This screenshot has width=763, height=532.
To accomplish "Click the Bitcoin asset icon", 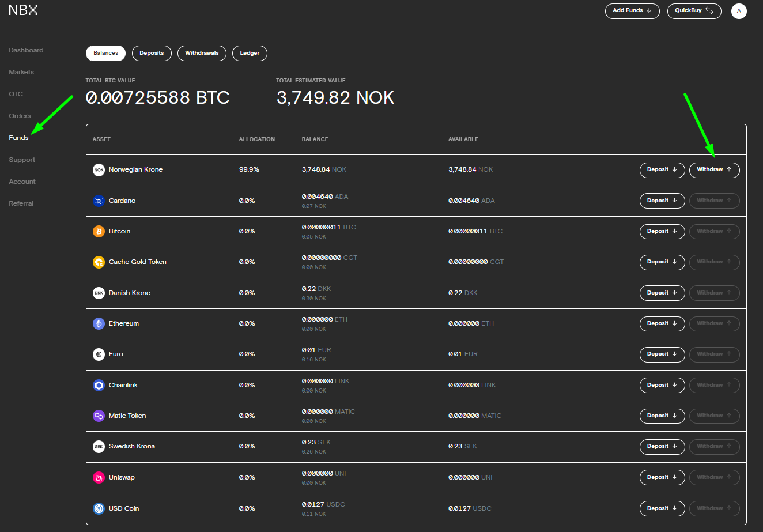I will 99,231.
